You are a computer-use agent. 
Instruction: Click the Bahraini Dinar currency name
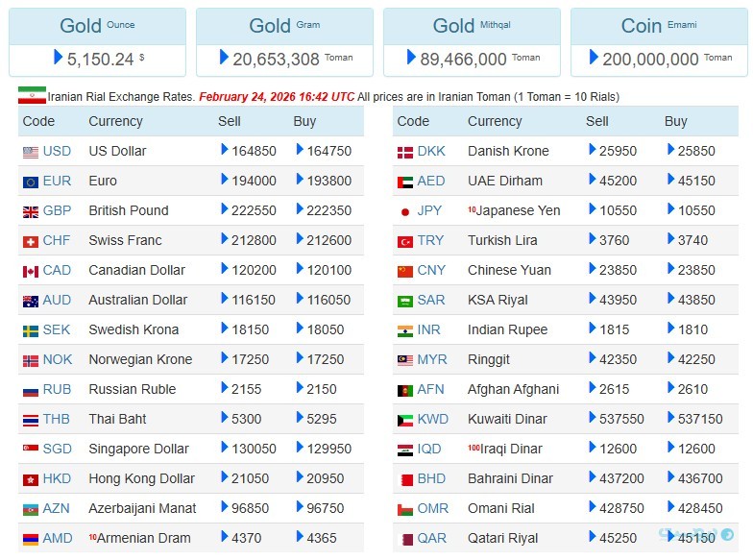(x=510, y=478)
